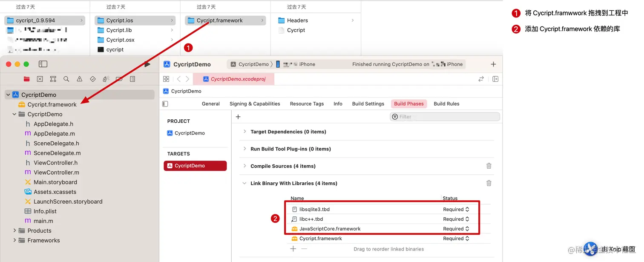
Task: Open the Test navigator diamond icon
Action: pos(92,79)
